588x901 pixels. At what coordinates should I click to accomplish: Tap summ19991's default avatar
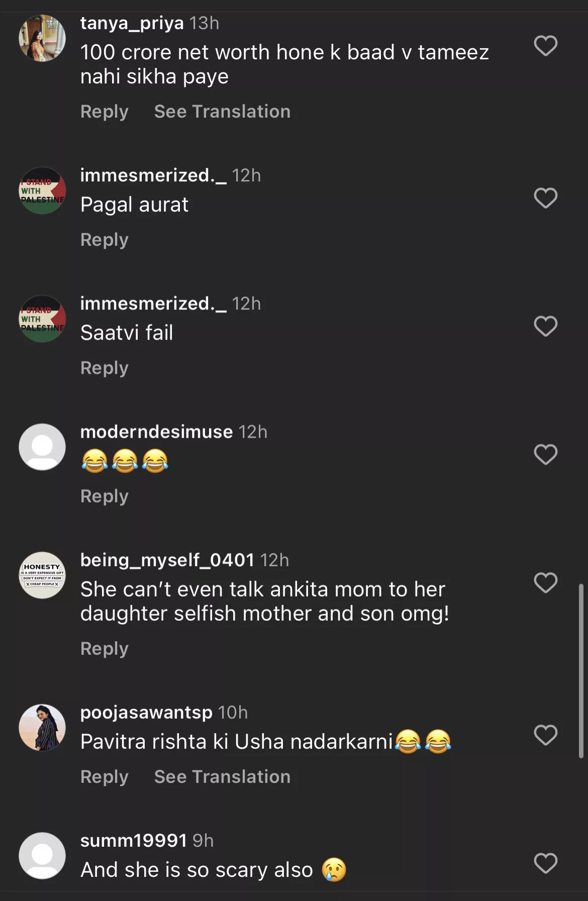42,856
